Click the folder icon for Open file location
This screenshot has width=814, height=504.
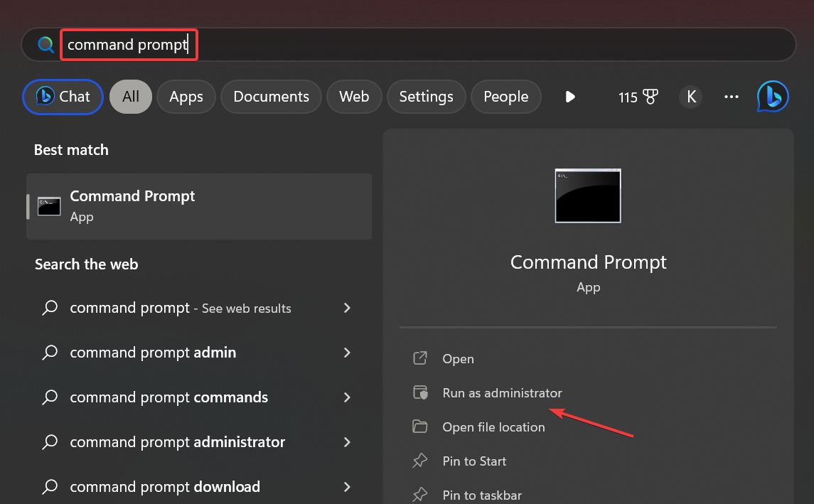[x=420, y=427]
